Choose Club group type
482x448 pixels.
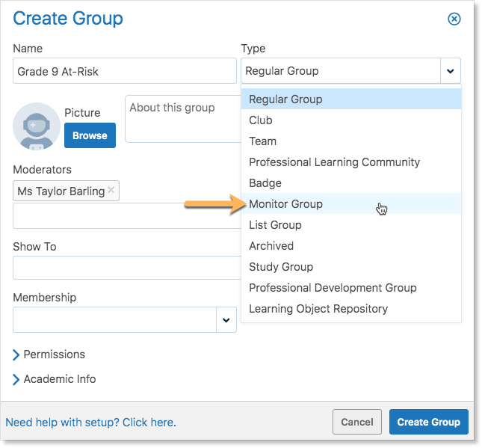click(x=351, y=120)
